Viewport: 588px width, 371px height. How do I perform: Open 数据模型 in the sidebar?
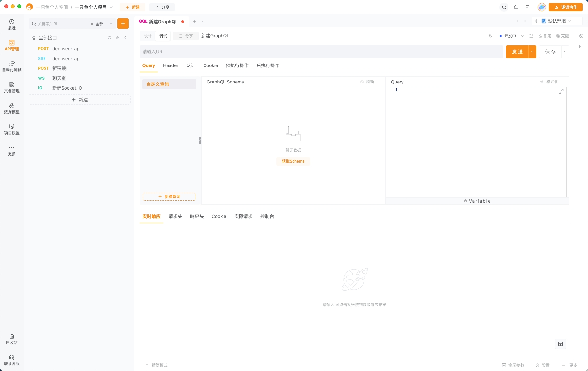(x=12, y=108)
